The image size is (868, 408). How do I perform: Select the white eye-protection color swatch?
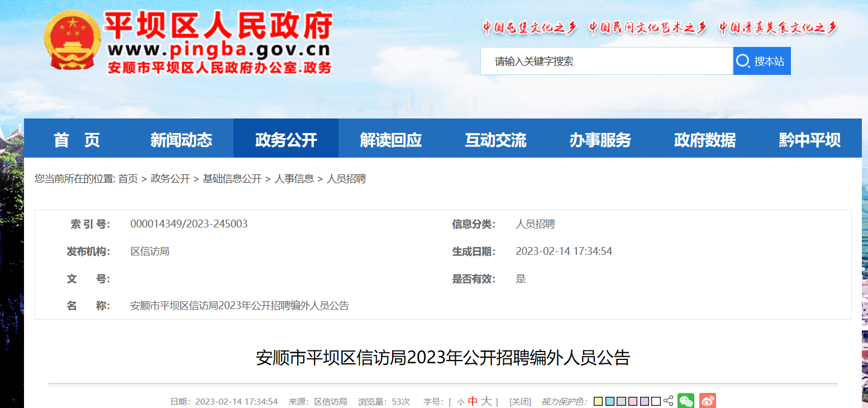656,401
